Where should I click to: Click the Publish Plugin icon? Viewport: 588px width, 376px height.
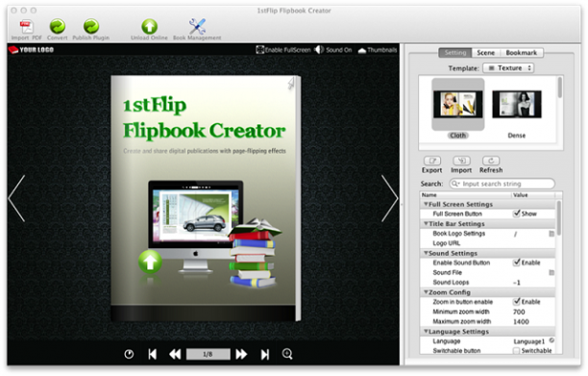pyautogui.click(x=90, y=26)
